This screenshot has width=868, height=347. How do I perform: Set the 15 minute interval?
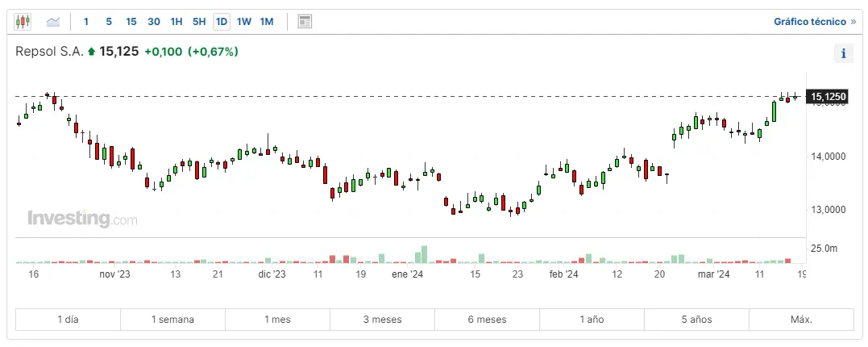click(x=131, y=22)
